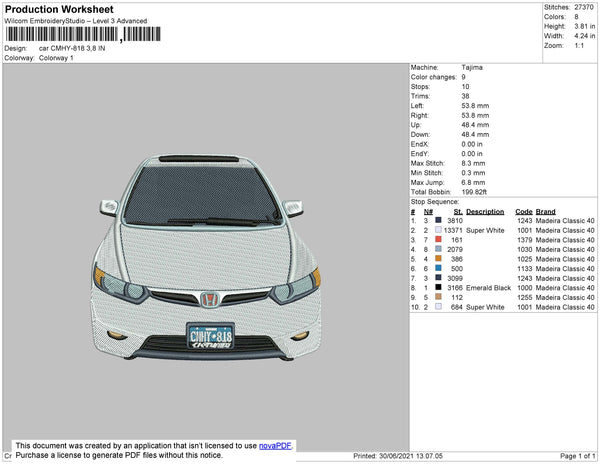Select the Emerald Black swatch in row 8
Viewport: 600px width, 464px height.
coord(438,287)
